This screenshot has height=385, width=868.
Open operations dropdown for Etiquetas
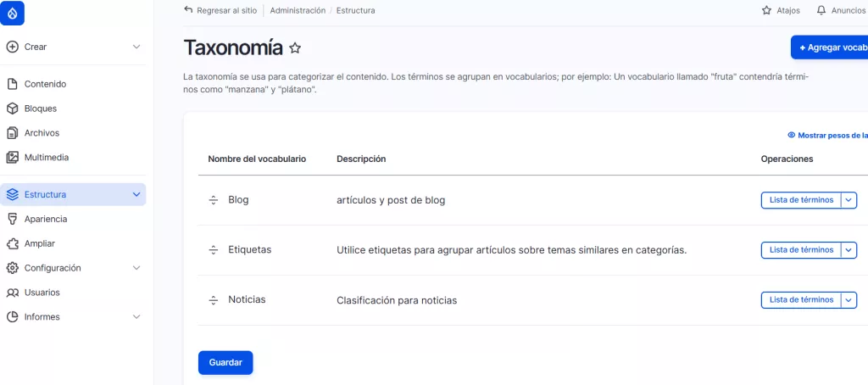click(x=849, y=250)
